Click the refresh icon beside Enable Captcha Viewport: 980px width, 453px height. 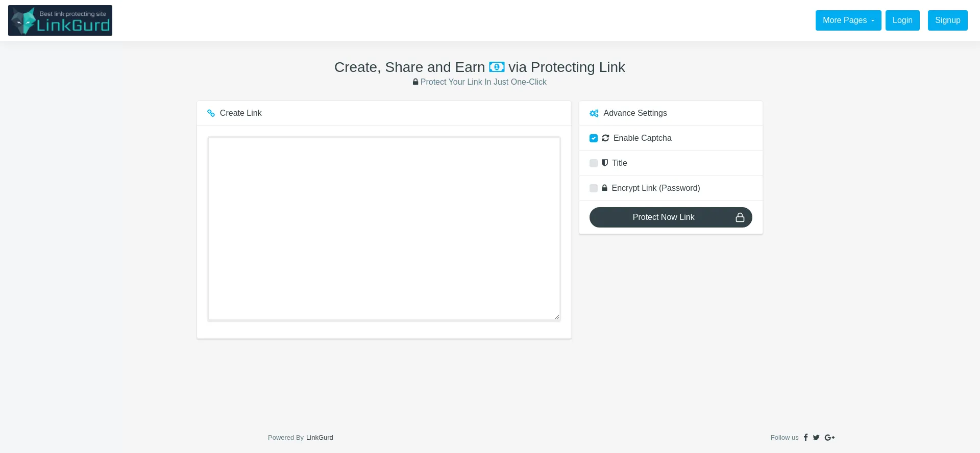pos(605,138)
